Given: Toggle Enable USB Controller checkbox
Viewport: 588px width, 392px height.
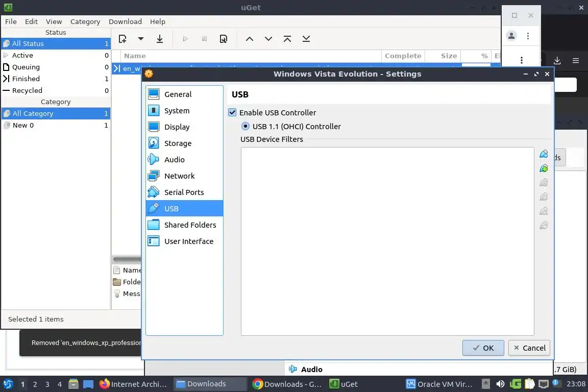Looking at the screenshot, I should tap(233, 112).
